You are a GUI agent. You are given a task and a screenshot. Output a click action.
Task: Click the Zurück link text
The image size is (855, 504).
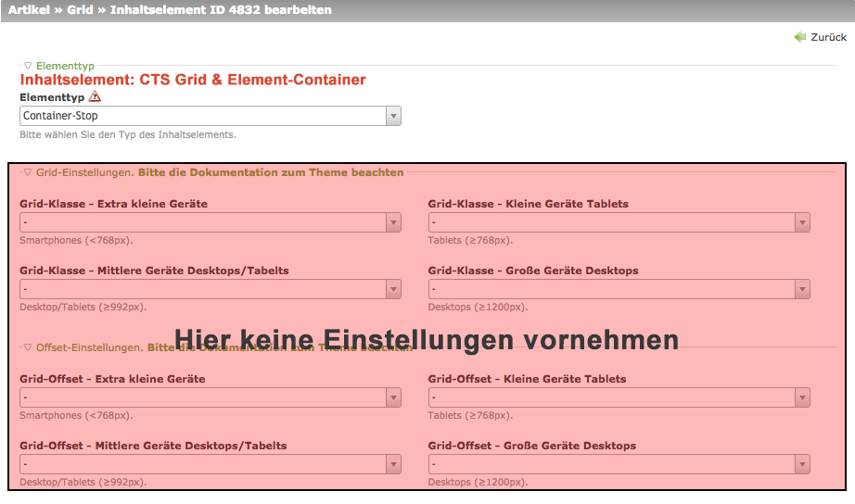click(828, 37)
